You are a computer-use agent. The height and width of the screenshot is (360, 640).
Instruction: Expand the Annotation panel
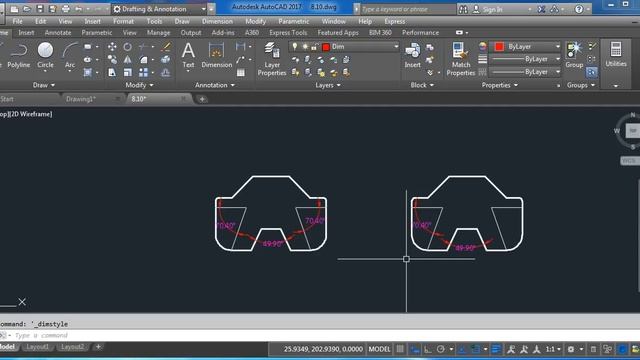point(215,85)
